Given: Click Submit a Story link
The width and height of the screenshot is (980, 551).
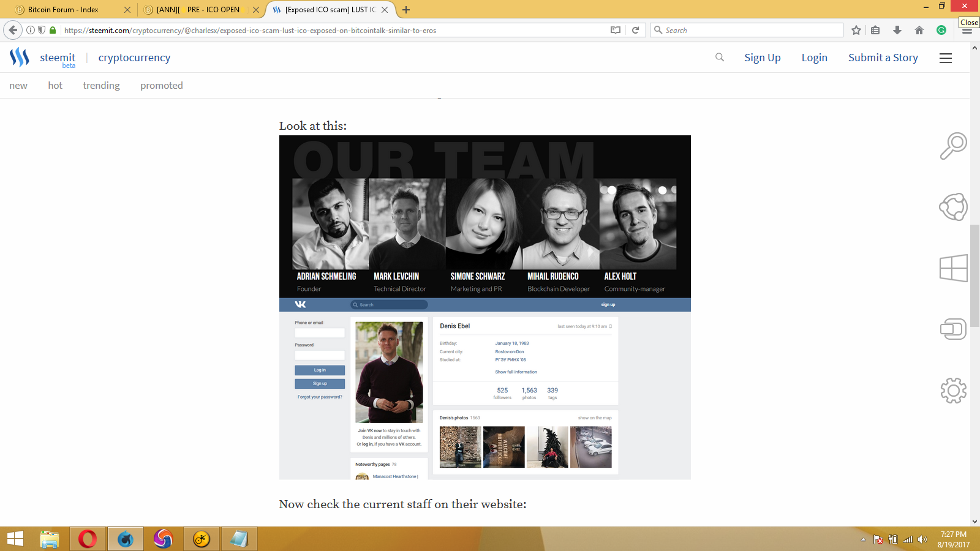Looking at the screenshot, I should coord(883,58).
